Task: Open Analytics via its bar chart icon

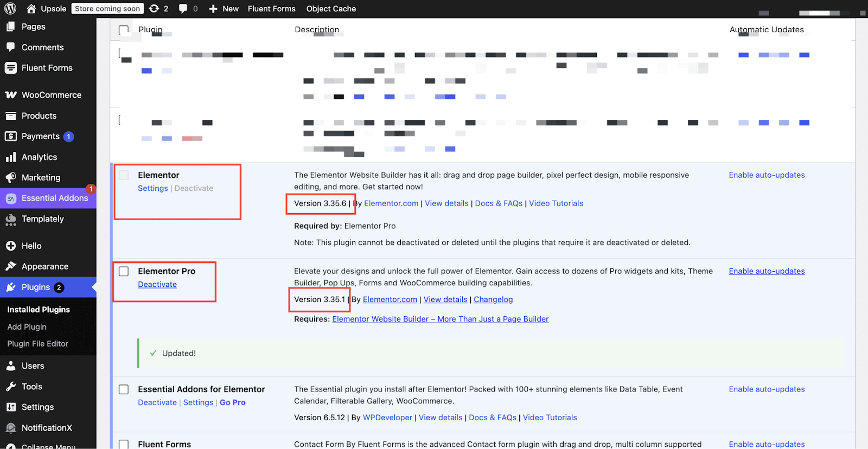Action: click(11, 157)
